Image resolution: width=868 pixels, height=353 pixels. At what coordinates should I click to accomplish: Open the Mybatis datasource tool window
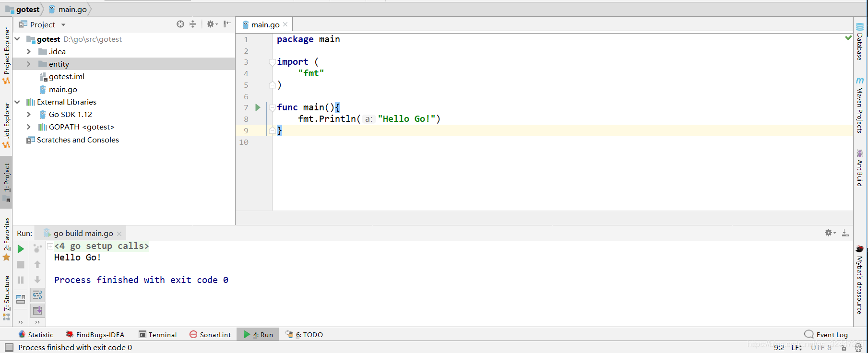860,280
